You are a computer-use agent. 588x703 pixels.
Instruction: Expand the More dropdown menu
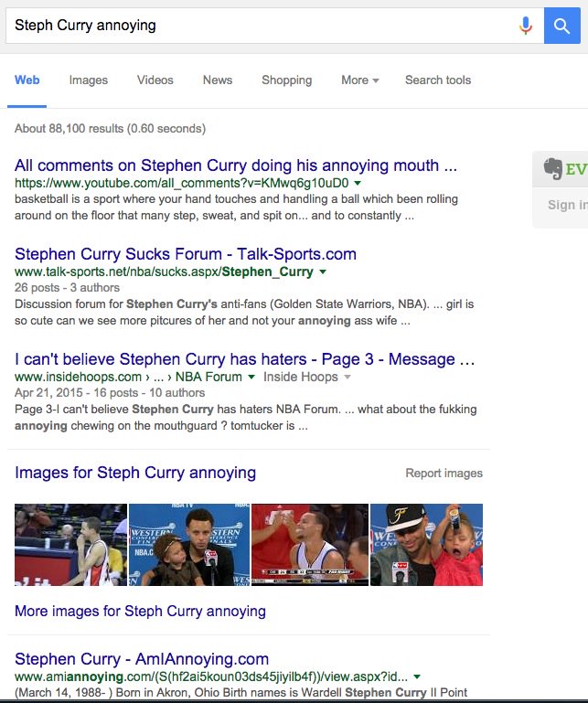pos(359,80)
